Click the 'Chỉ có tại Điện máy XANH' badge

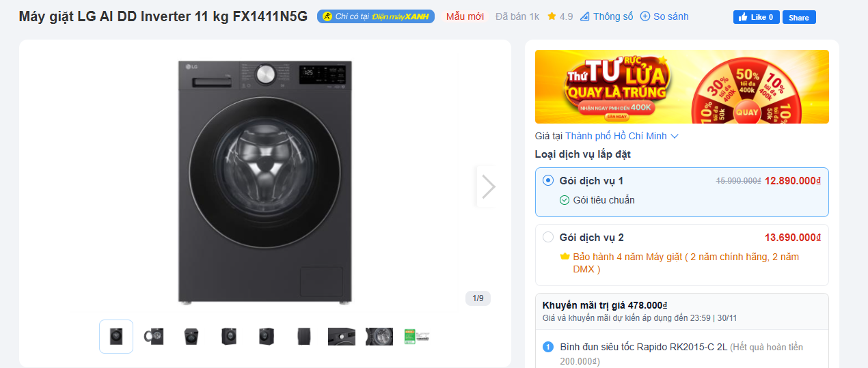click(x=375, y=16)
